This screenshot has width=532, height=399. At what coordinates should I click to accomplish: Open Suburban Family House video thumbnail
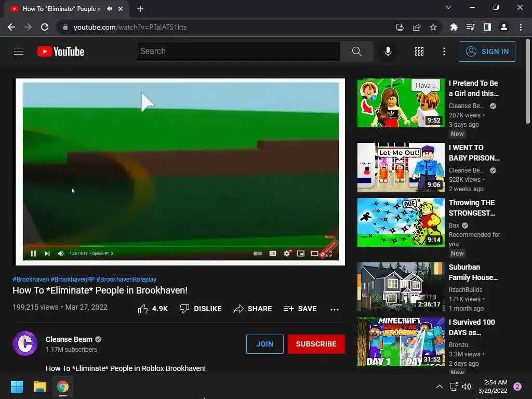coord(401,287)
